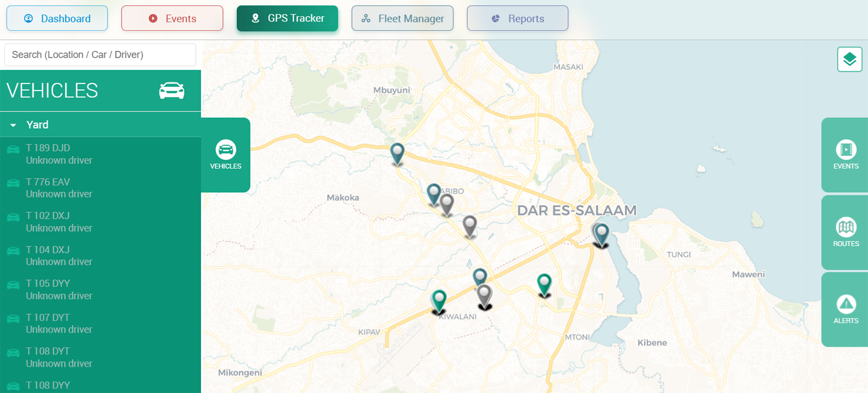Open the map layers selector icon
Image resolution: width=868 pixels, height=393 pixels.
click(849, 59)
